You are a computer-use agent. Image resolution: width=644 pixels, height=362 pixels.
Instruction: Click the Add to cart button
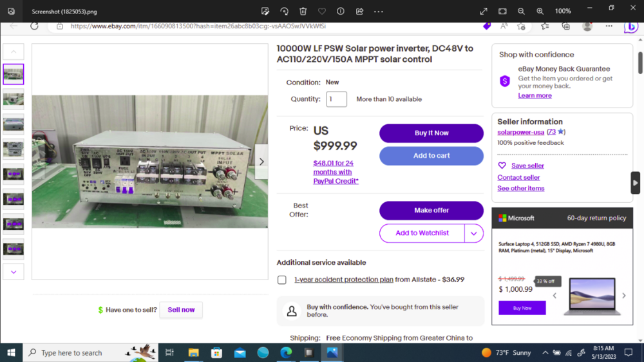coord(431,156)
